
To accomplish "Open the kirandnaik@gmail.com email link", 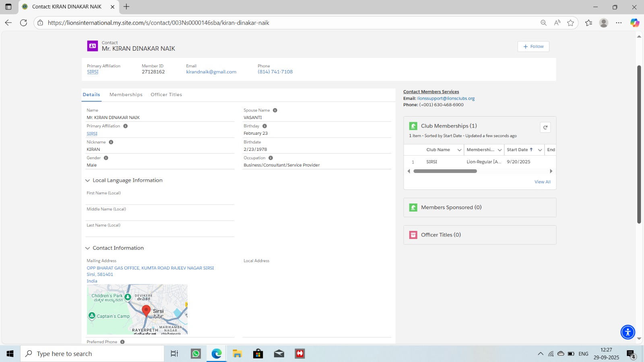I will 211,72.
